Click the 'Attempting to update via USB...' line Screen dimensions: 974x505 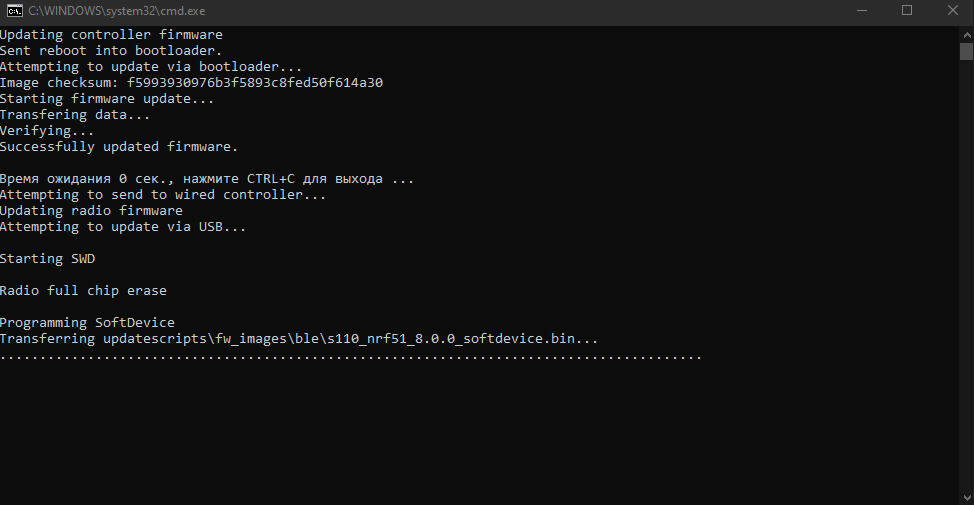coord(123,227)
